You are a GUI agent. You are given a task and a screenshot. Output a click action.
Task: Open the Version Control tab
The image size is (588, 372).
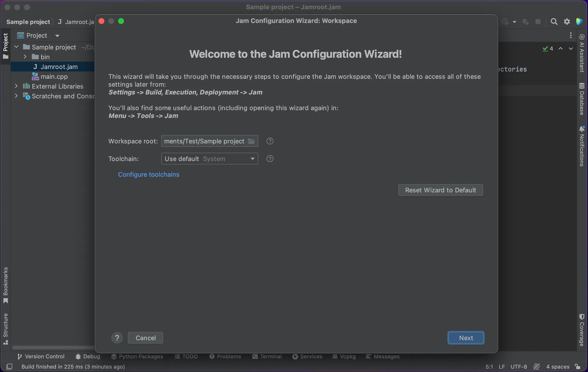tap(41, 357)
